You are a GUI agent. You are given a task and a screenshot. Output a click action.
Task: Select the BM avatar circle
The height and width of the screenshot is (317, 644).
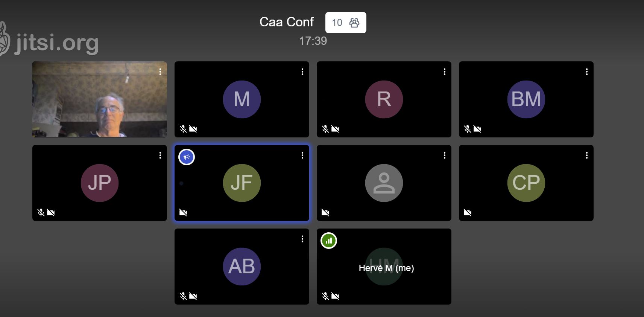[x=526, y=99]
